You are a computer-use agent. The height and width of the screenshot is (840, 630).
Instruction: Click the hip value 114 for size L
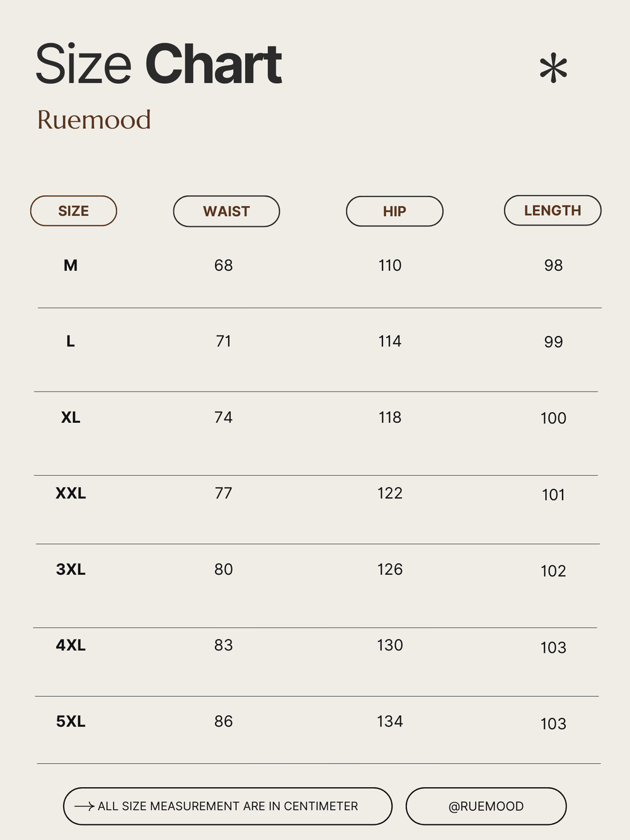[x=390, y=341]
